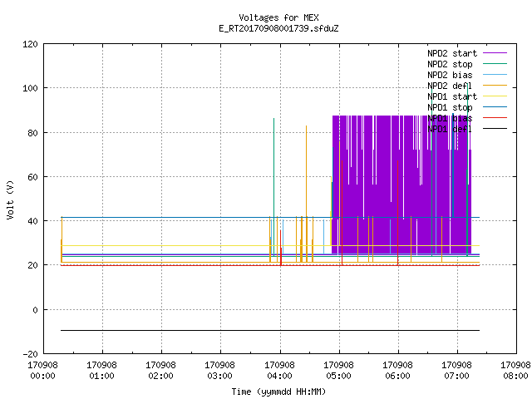Click the yellow NPD1 start legend line sample
532x399 pixels.
[x=495, y=96]
